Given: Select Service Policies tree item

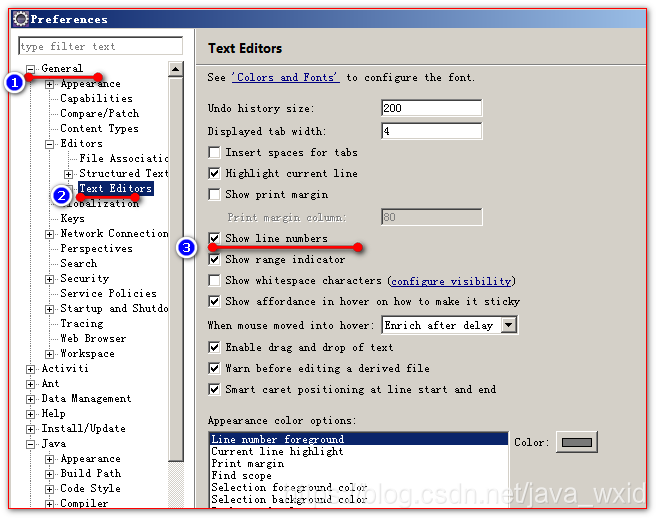Looking at the screenshot, I should [x=108, y=293].
